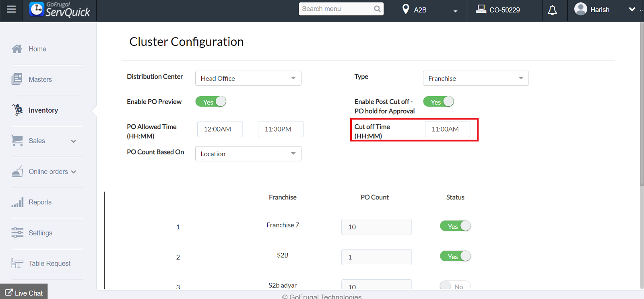Image resolution: width=644 pixels, height=299 pixels.
Task: Click the notification bell icon
Action: tap(552, 10)
